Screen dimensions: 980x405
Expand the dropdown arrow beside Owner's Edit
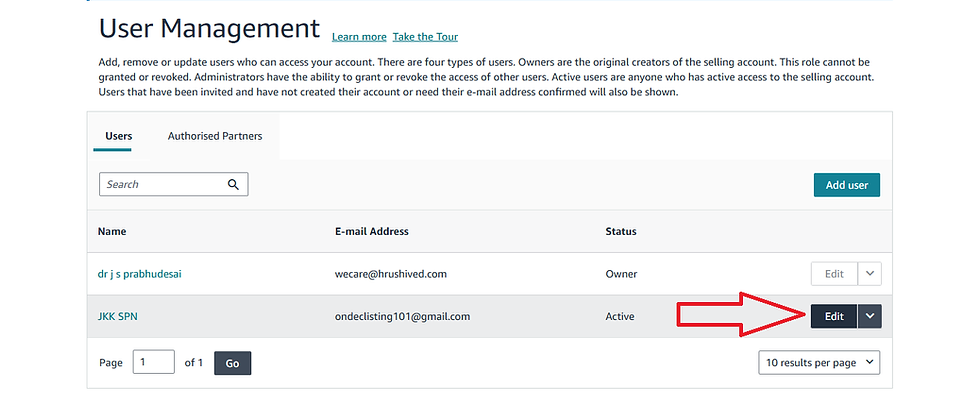(x=869, y=274)
